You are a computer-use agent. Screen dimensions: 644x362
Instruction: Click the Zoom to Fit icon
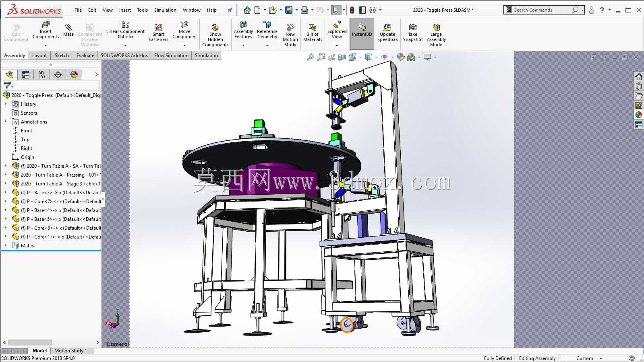click(310, 57)
